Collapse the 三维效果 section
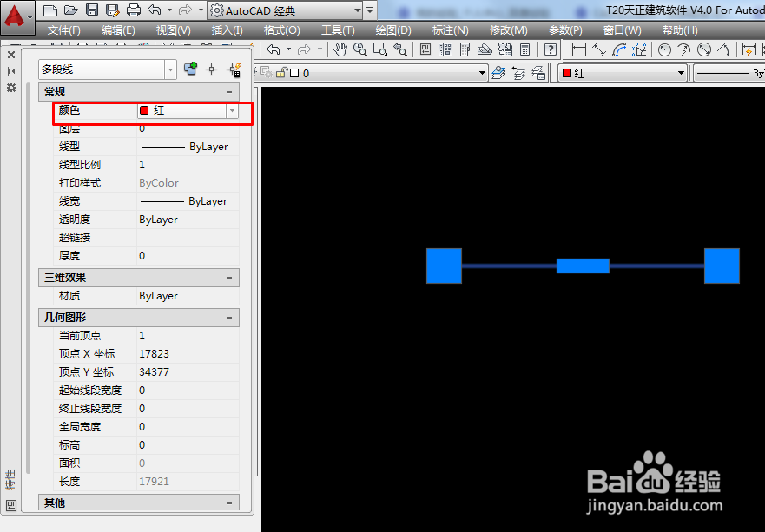Viewport: 765px width, 532px height. coord(229,278)
